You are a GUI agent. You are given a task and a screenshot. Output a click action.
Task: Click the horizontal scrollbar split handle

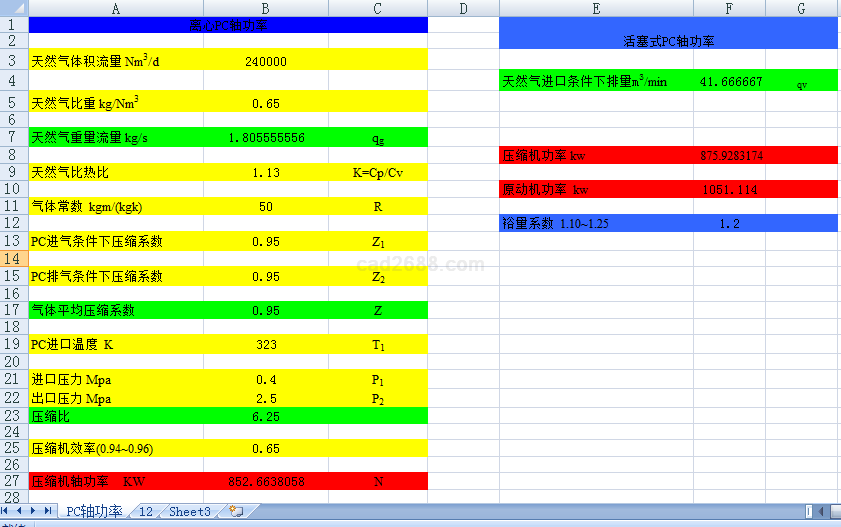809,511
